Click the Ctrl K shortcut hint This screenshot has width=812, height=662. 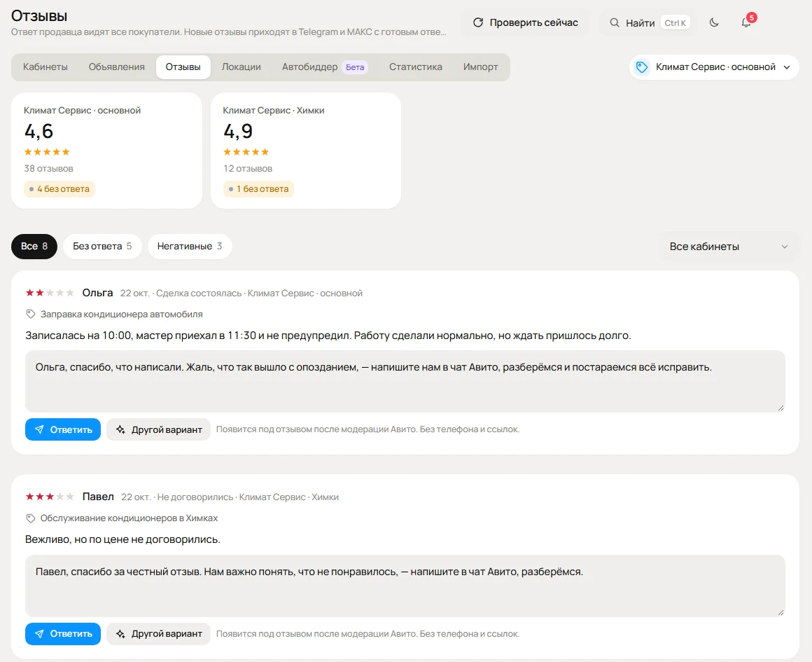coord(675,23)
